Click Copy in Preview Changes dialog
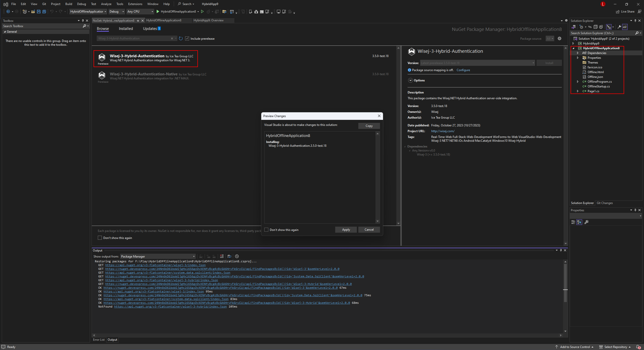Screen dimensions: 644x350 coord(369,126)
